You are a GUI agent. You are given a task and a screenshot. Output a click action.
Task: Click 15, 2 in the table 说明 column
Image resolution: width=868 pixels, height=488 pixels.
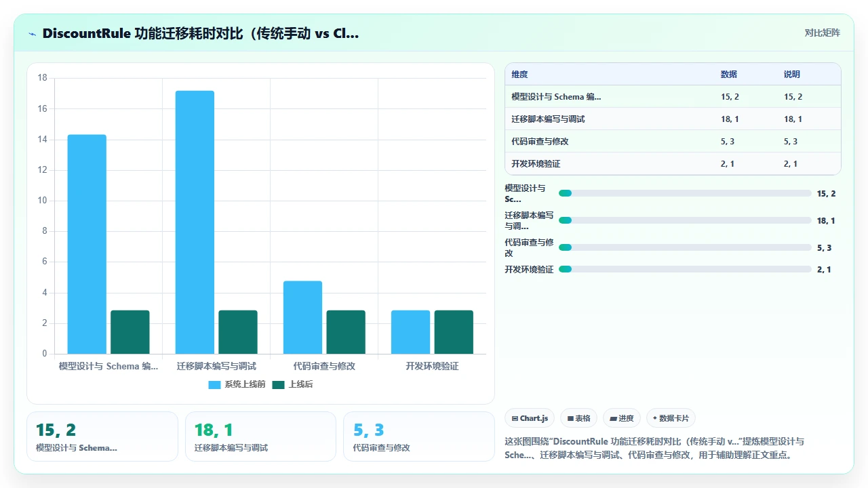point(793,97)
